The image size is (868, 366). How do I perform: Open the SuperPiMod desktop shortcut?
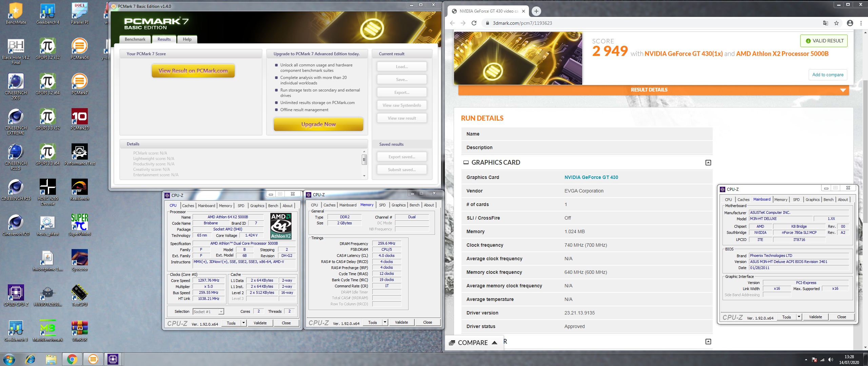click(x=80, y=225)
